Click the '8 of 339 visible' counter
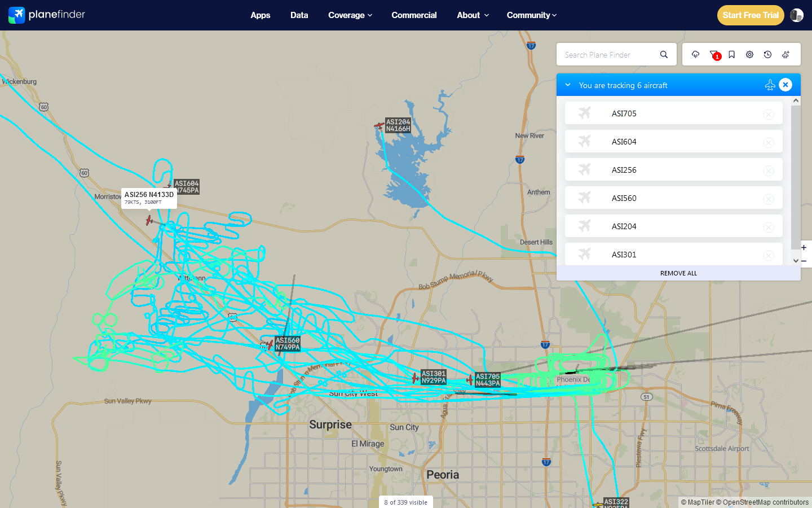This screenshot has width=812, height=508. coord(406,502)
